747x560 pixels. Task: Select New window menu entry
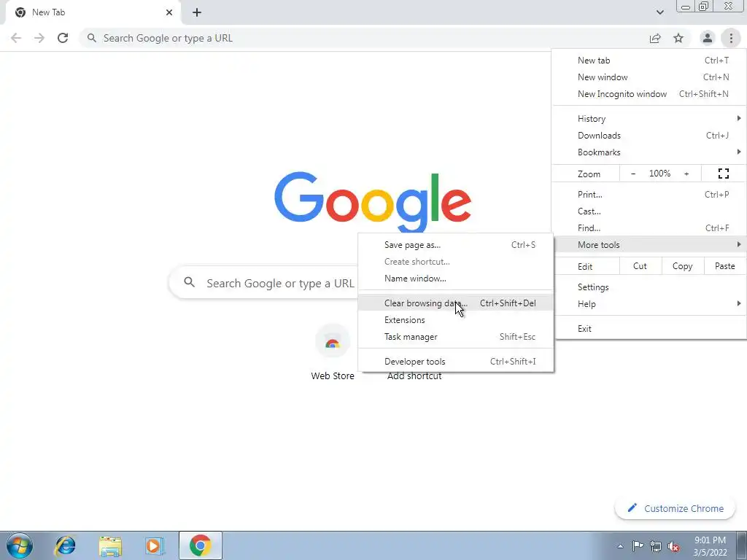click(649, 77)
